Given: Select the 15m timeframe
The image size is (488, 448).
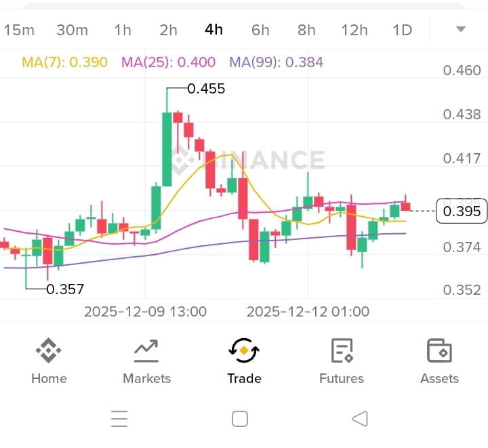Looking at the screenshot, I should (x=19, y=30).
